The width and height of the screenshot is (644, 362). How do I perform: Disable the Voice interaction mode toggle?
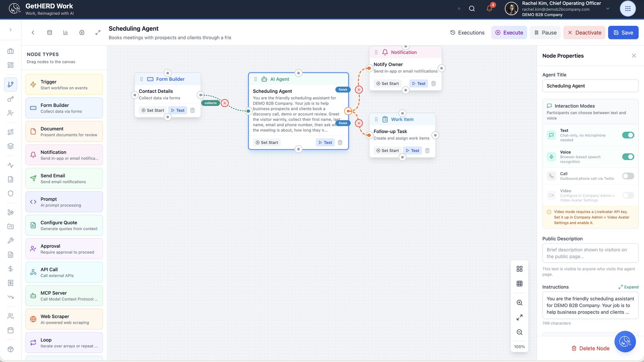pos(628,157)
